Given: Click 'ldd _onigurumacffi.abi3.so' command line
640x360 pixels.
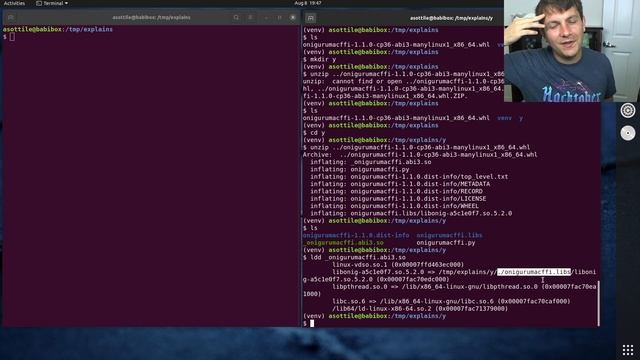Looking at the screenshot, I should [354, 258].
